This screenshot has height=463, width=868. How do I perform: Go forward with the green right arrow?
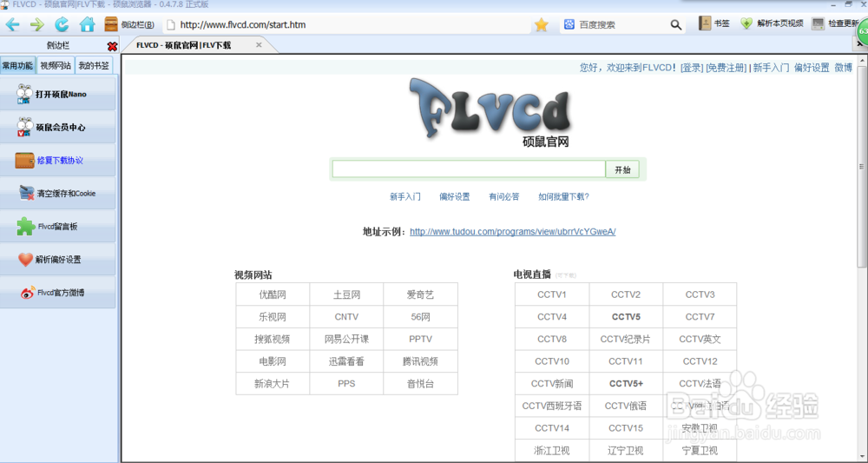pos(37,24)
